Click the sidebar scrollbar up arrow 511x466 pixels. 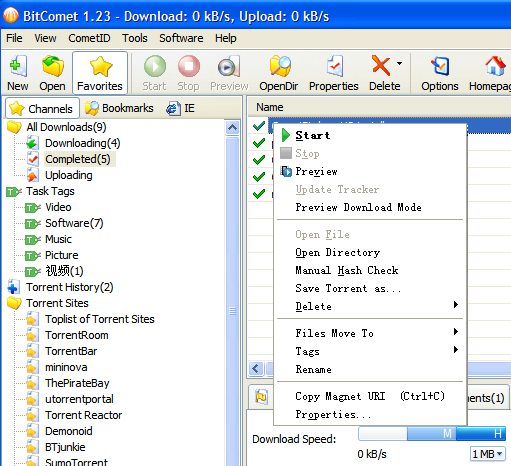point(232,128)
